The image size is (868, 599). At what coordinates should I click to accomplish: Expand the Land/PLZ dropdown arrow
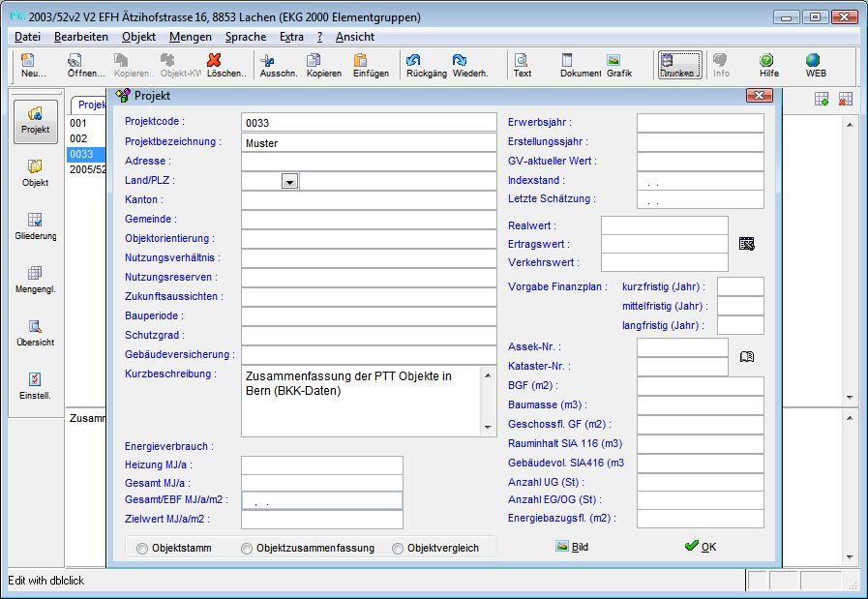pyautogui.click(x=289, y=181)
